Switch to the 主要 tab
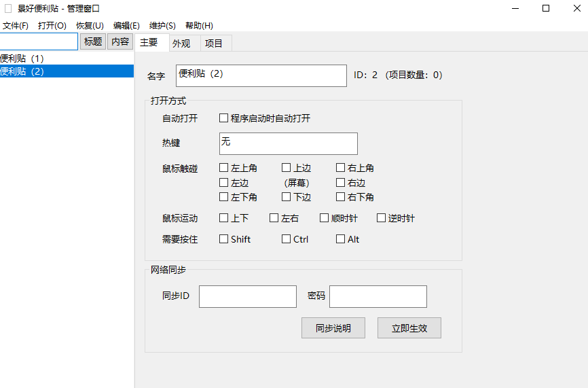588x388 pixels. point(152,42)
